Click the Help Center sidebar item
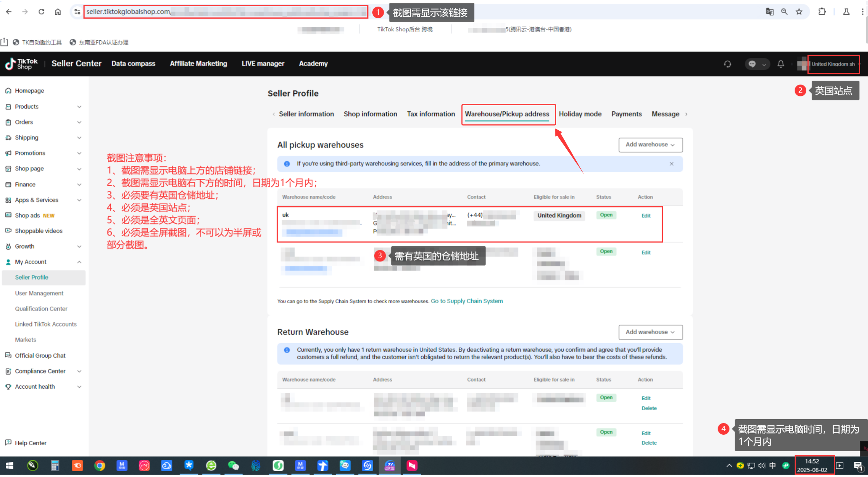868x477 pixels. coord(30,443)
